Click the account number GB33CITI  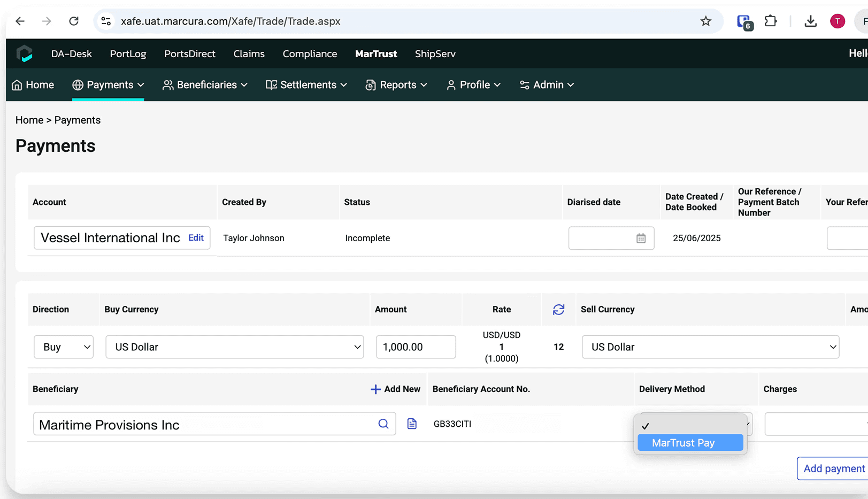[452, 424]
